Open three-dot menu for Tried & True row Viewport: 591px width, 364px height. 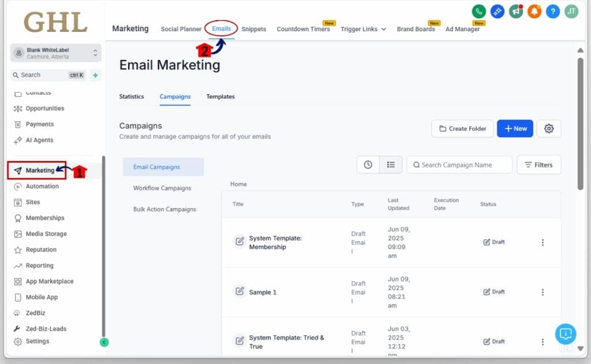click(543, 342)
